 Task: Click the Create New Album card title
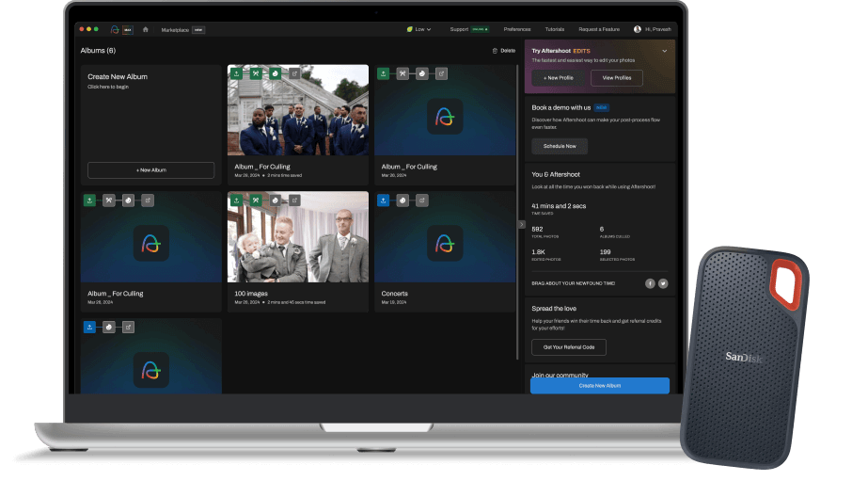(x=118, y=77)
